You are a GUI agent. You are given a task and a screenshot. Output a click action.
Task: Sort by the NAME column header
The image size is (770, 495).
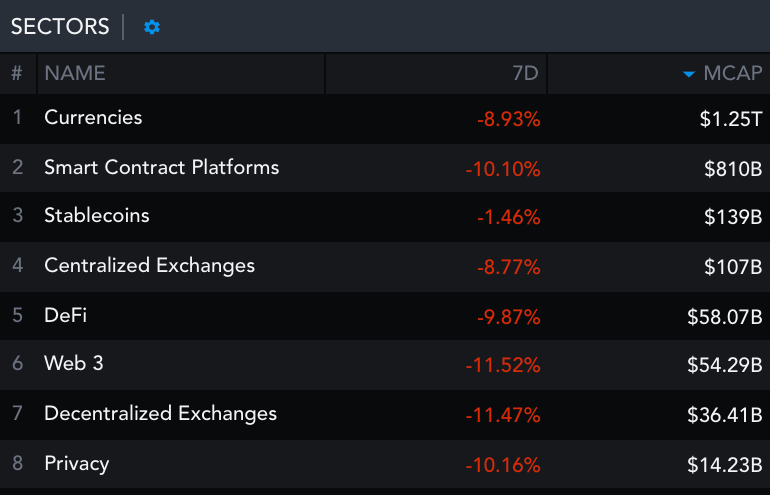pyautogui.click(x=75, y=74)
